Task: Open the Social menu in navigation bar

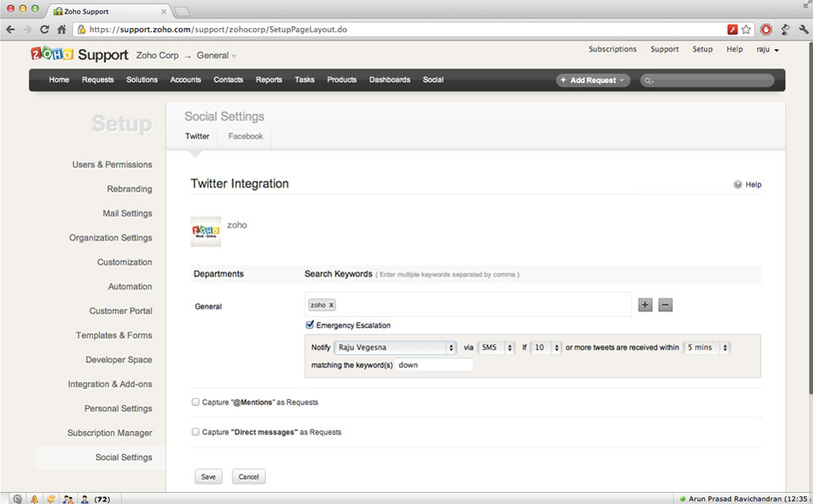Action: pos(433,80)
